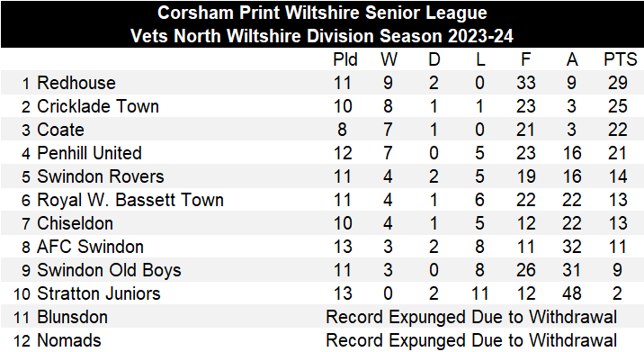Click the Nomads team name
644x352 pixels.
tap(69, 340)
